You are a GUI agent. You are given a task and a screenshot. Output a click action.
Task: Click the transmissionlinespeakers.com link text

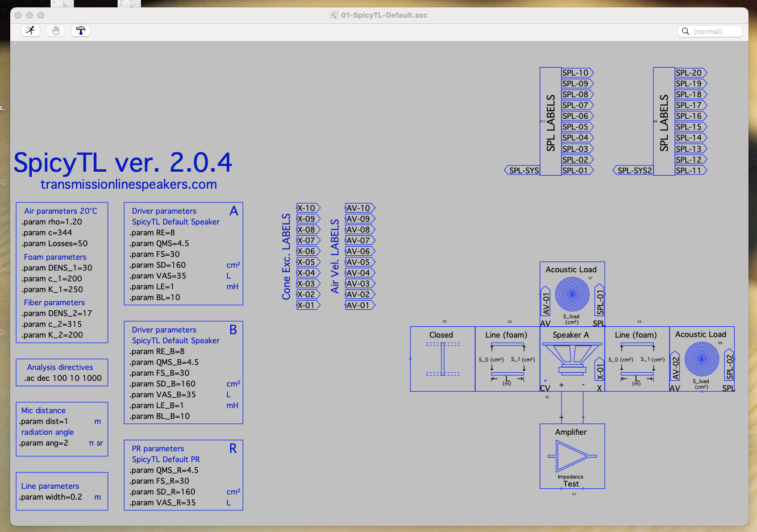point(129,184)
